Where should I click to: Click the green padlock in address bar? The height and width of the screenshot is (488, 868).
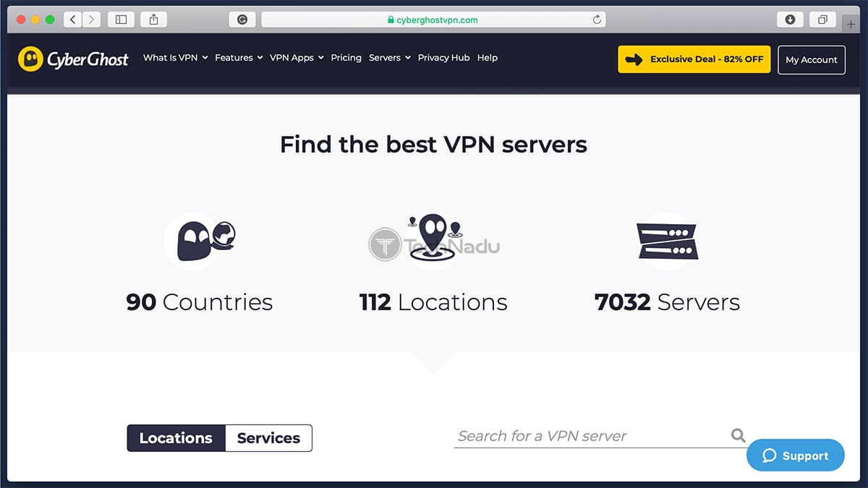391,20
